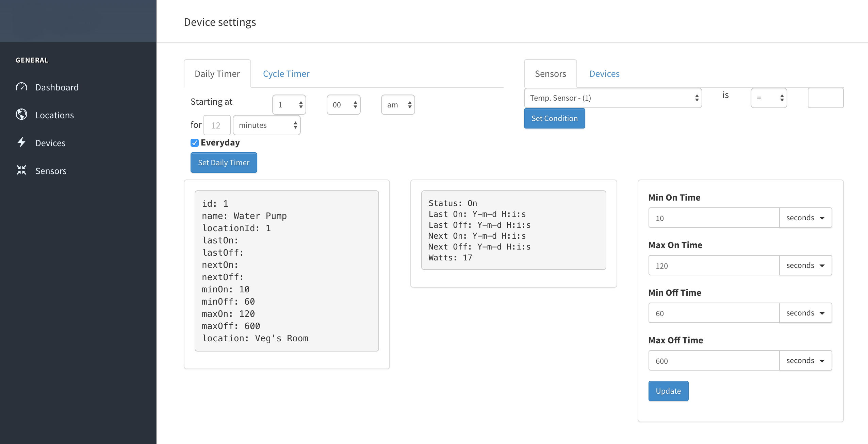The width and height of the screenshot is (868, 444).
Task: Select the am/pm time dropdown
Action: (x=397, y=104)
